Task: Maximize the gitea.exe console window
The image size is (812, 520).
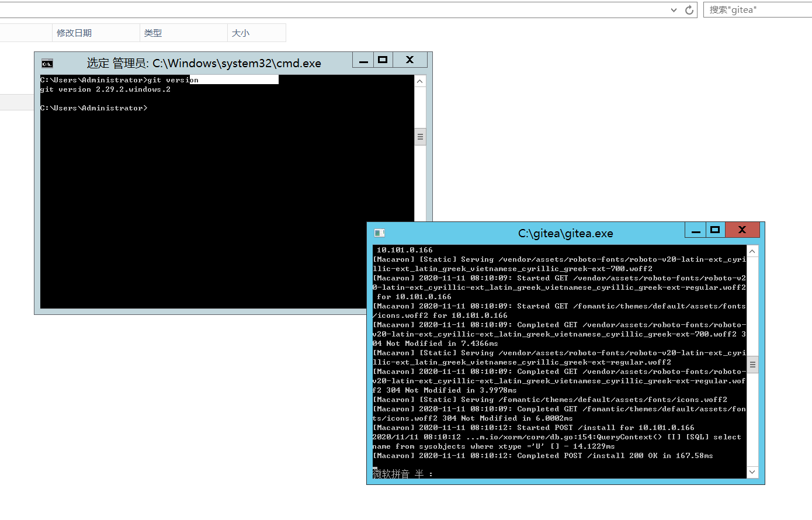Action: [715, 230]
